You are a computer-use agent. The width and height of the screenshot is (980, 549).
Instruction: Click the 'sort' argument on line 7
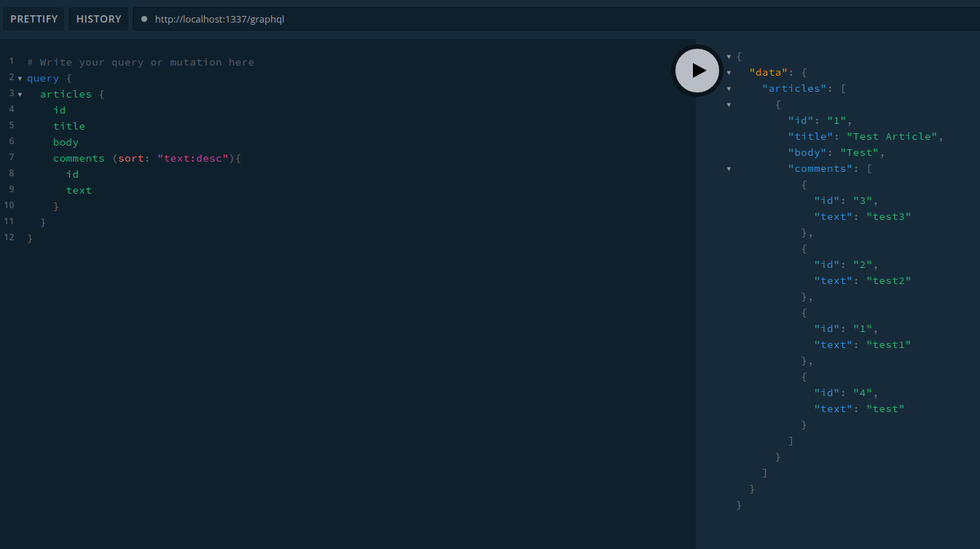(131, 158)
